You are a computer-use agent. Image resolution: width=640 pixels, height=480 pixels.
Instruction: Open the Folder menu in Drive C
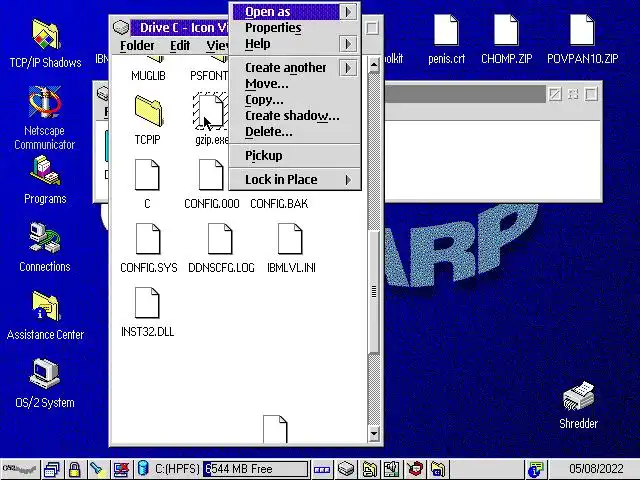pos(137,45)
